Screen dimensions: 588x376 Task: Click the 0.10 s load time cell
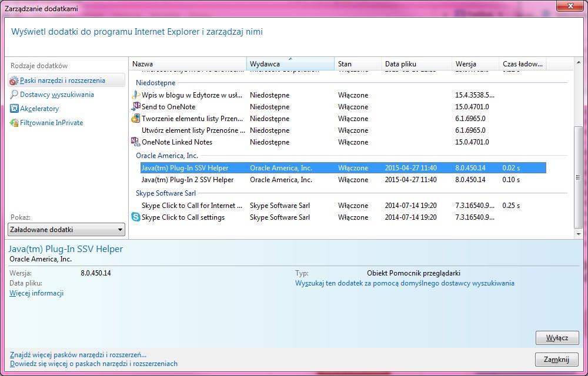pyautogui.click(x=511, y=180)
